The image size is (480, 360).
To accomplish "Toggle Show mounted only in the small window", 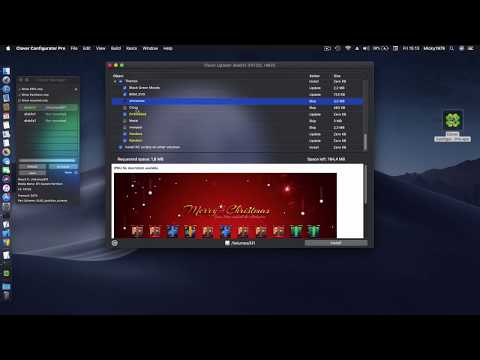I will pyautogui.click(x=33, y=100).
